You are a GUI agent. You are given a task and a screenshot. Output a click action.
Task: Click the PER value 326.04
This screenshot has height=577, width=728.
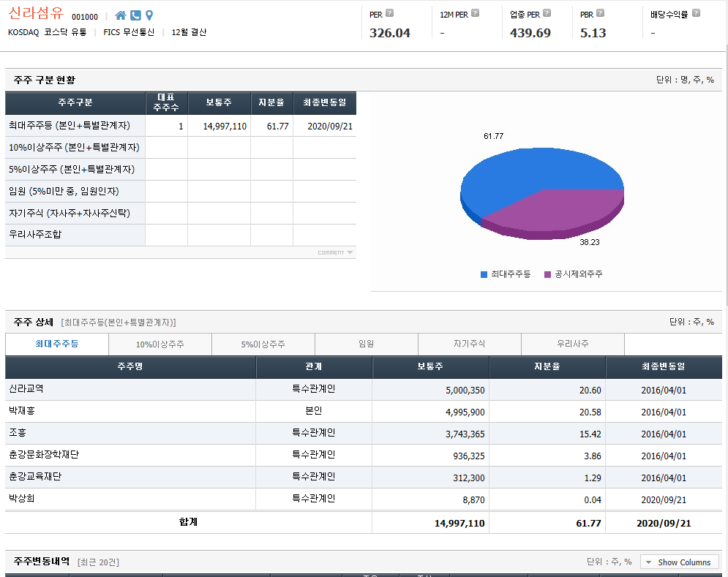pyautogui.click(x=390, y=33)
